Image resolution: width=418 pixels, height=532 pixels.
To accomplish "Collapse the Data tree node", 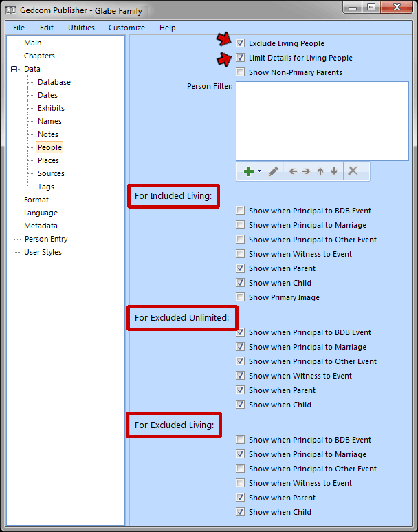I will coord(14,70).
